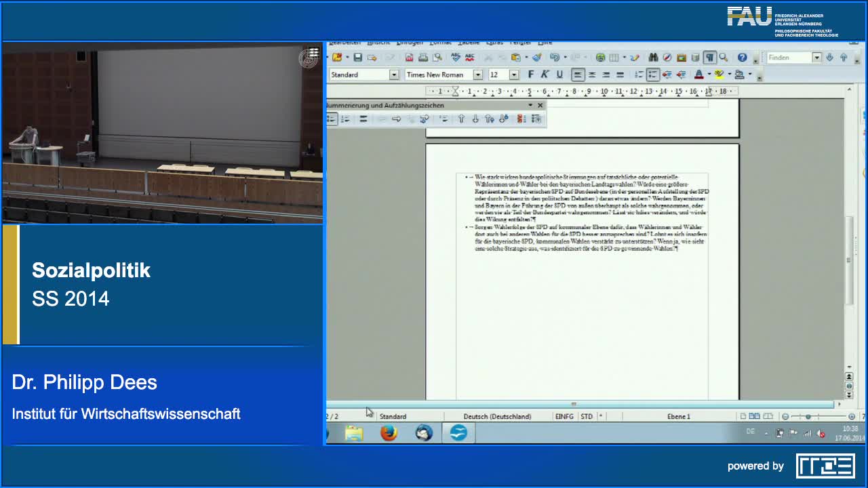Open the Format menu

440,42
